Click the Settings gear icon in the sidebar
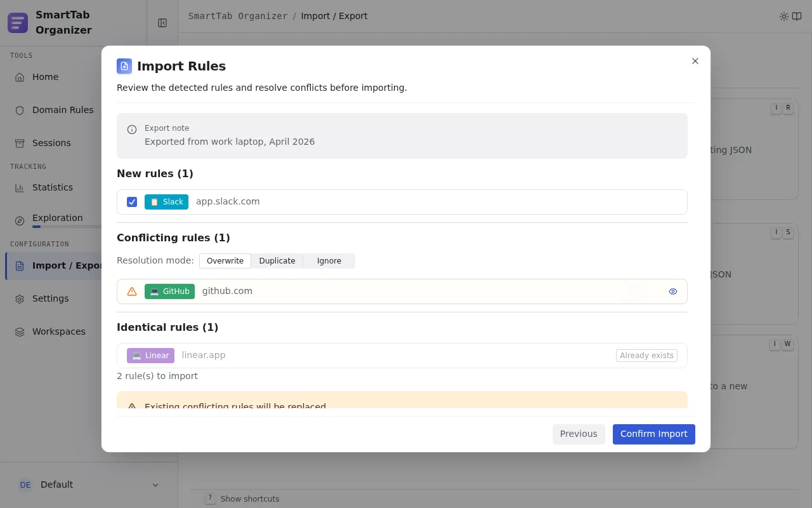 (x=20, y=299)
